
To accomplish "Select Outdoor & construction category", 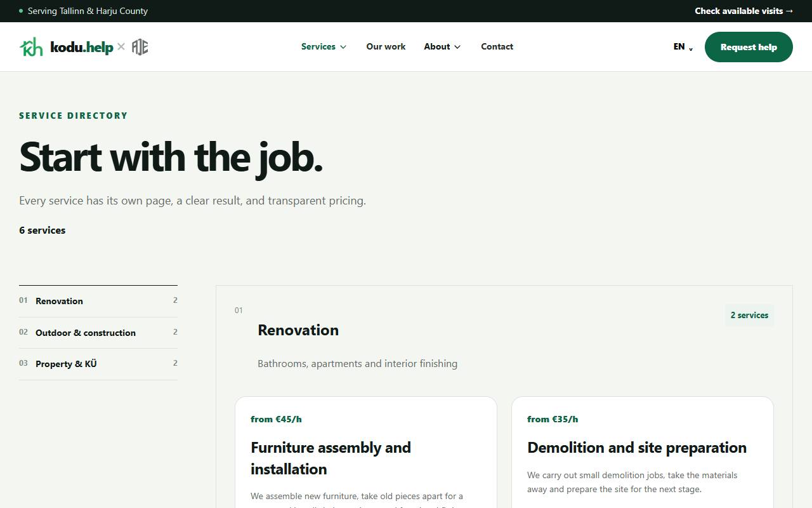I will (x=98, y=333).
